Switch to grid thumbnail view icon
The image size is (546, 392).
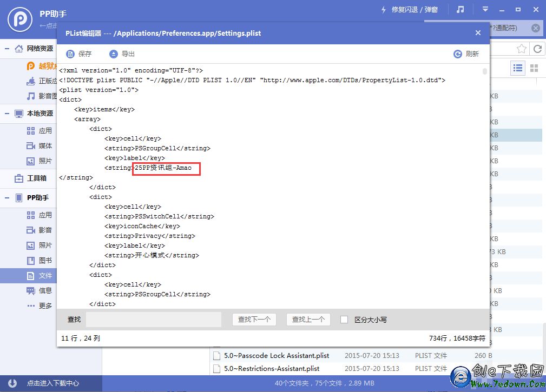[x=534, y=68]
